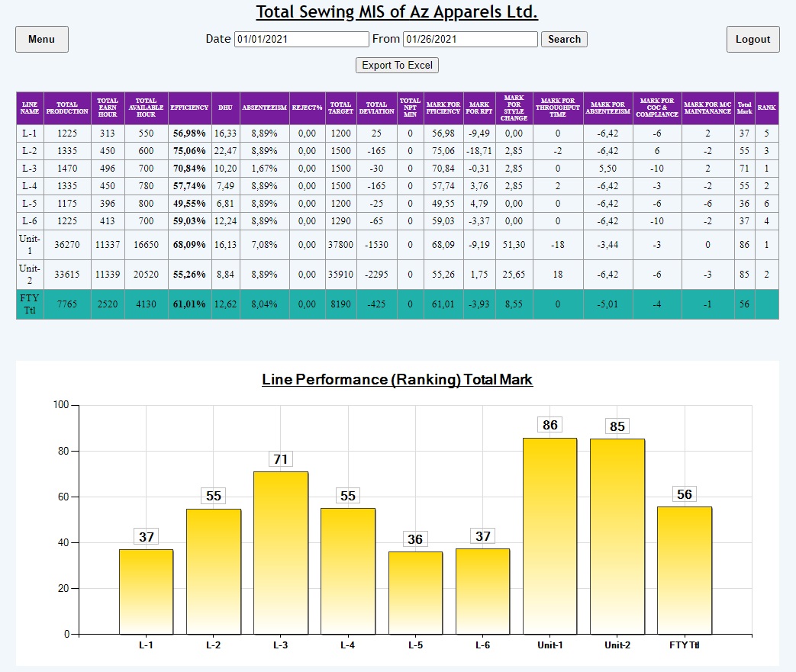This screenshot has height=672, width=796.
Task: Click the EFFICIENCY column header
Action: click(x=189, y=108)
